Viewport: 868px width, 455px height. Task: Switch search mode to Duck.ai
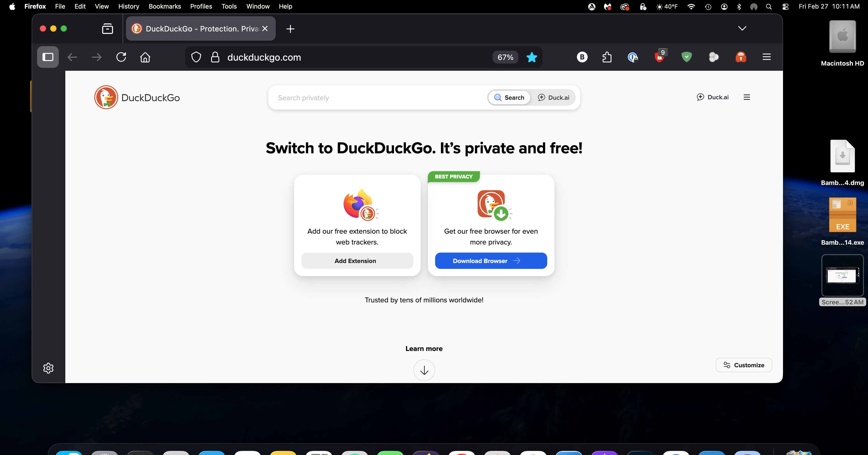554,97
